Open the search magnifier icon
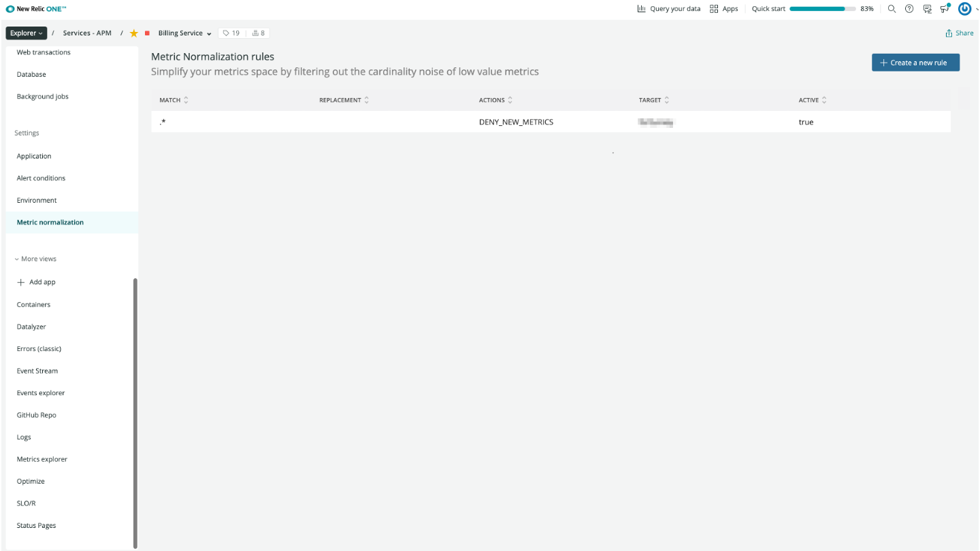The image size is (980, 551). pyautogui.click(x=892, y=9)
